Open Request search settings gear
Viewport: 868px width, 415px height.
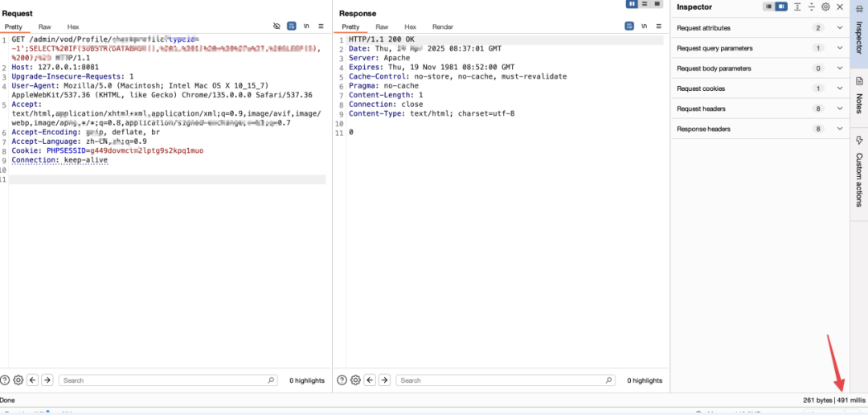[18, 380]
